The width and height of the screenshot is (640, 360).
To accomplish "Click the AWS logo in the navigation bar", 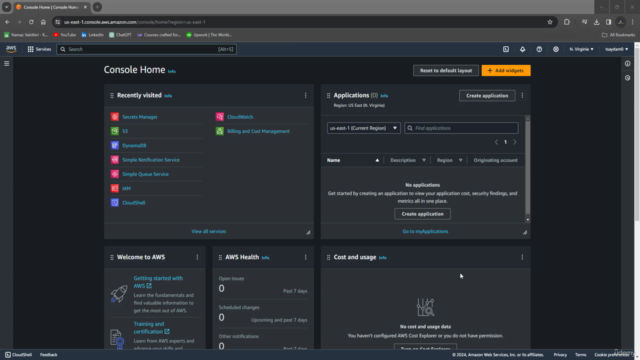I will point(11,49).
